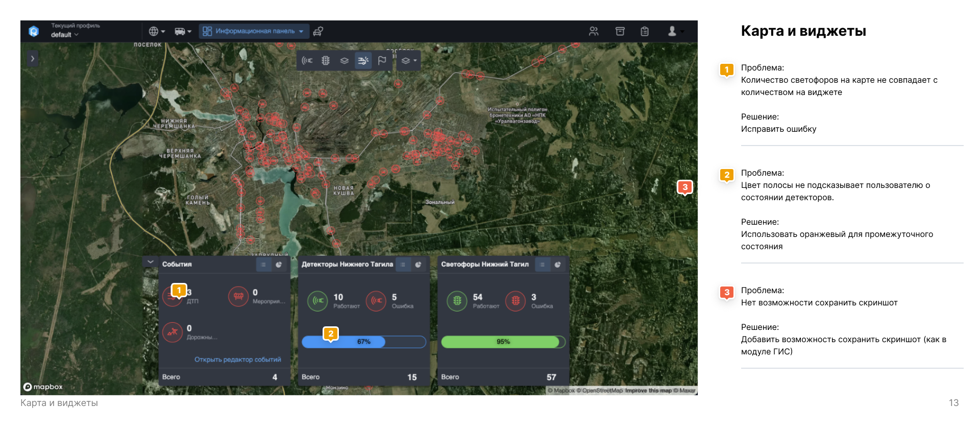Switch 'Детекторы Нижнего Тагила' widget to list view
This screenshot has height=430, width=980.
click(x=403, y=265)
